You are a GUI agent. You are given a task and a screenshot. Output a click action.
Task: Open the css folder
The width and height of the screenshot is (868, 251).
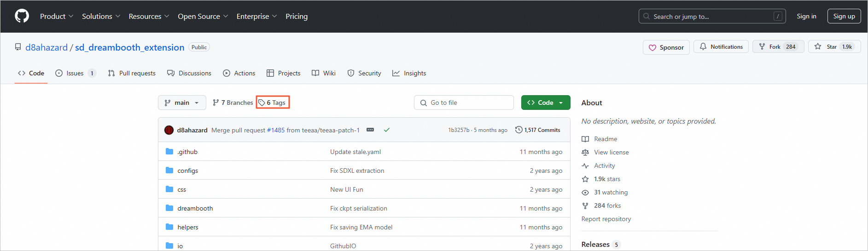[x=182, y=189]
